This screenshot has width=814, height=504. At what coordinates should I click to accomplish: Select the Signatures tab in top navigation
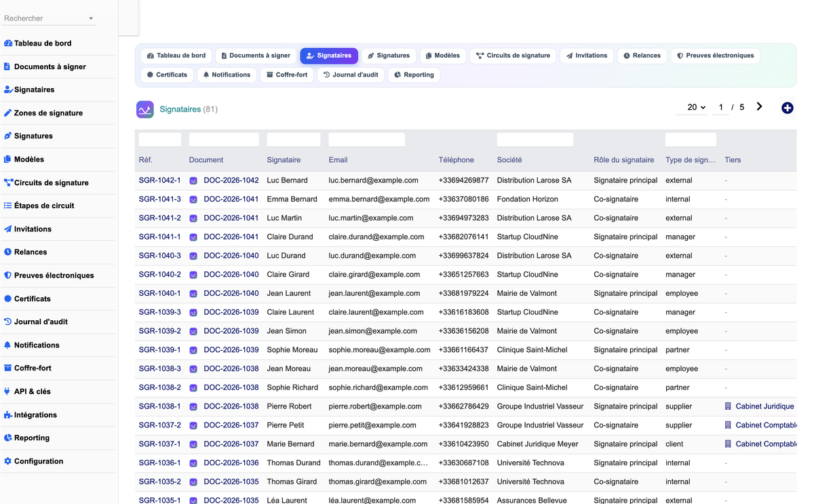[x=389, y=56]
